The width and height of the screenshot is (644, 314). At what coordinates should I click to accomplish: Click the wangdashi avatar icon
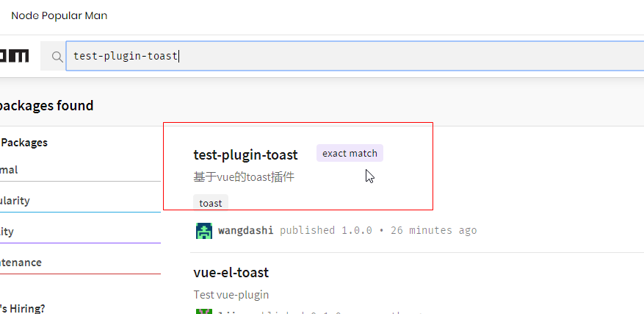(x=204, y=230)
